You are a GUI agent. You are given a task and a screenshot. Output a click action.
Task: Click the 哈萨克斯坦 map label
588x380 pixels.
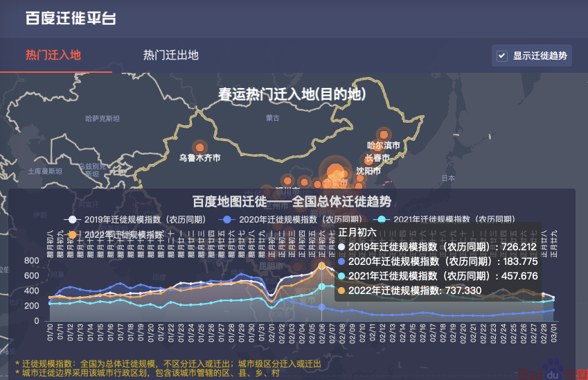(x=103, y=119)
